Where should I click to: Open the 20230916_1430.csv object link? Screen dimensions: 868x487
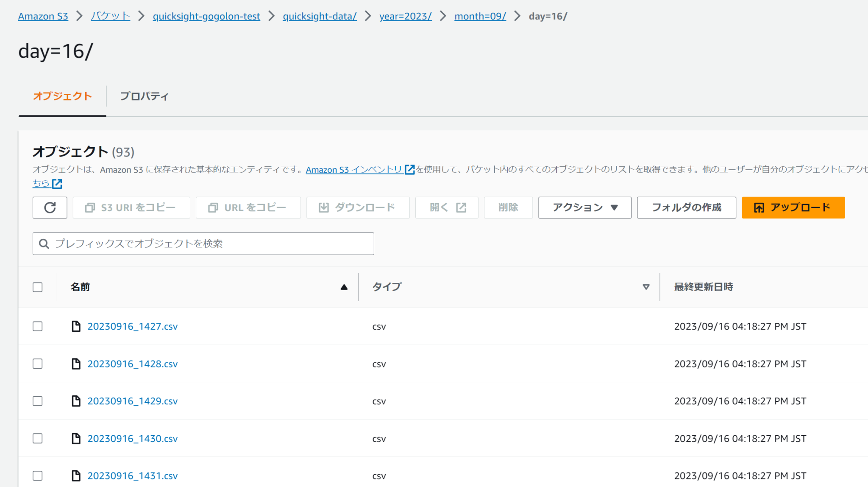[x=132, y=438]
